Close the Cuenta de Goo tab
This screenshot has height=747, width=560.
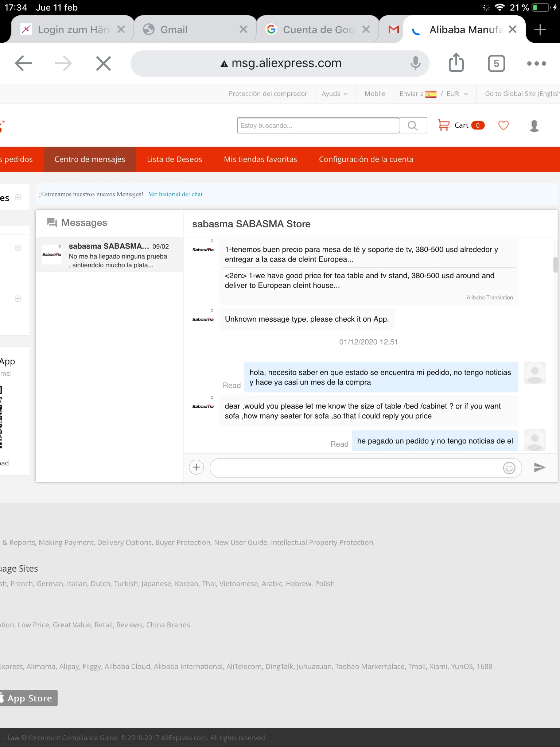[366, 30]
